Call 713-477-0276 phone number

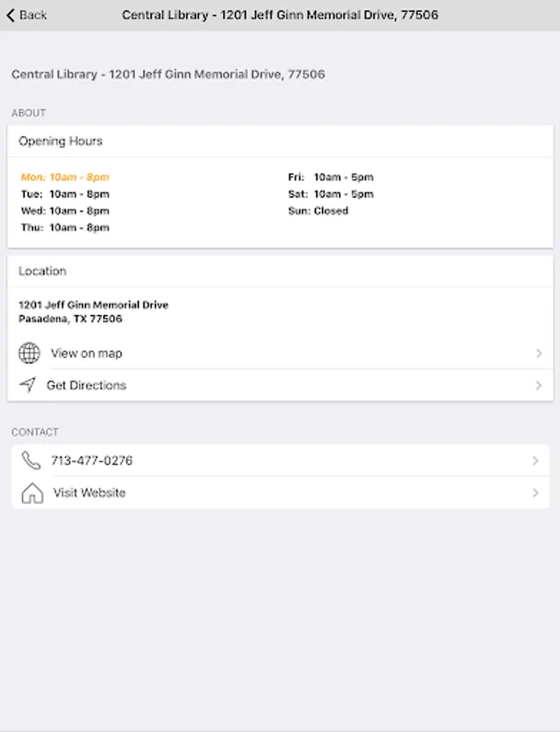[x=92, y=460]
